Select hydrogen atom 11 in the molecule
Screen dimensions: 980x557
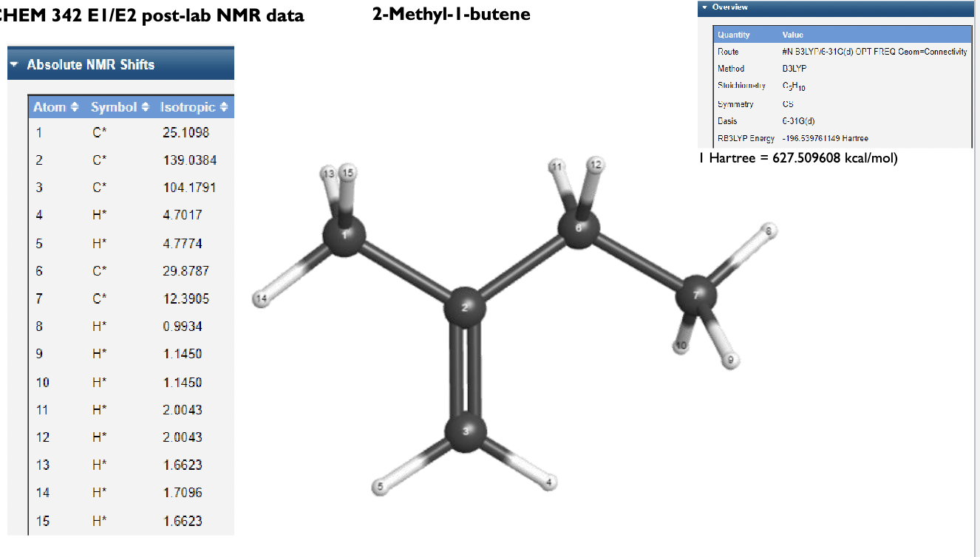coord(558,167)
